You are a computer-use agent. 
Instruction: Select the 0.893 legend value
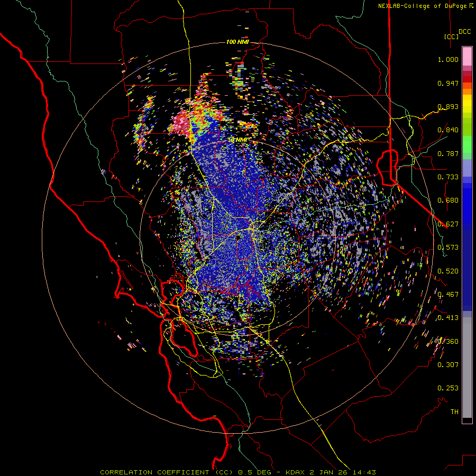(x=448, y=106)
